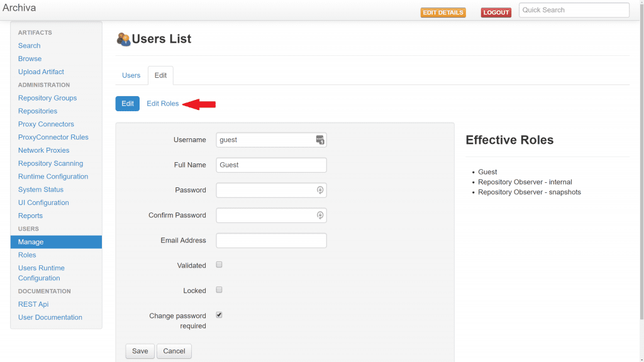The width and height of the screenshot is (644, 362).
Task: Open Repository Groups in the sidebar
Action: tap(47, 98)
